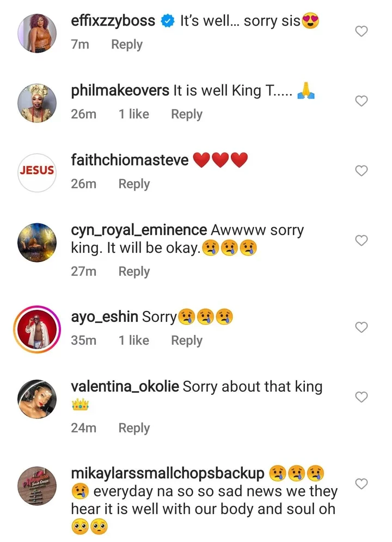Like effixzzyboss's comment with the heart
Screen dimensions: 392x542
coord(361,32)
